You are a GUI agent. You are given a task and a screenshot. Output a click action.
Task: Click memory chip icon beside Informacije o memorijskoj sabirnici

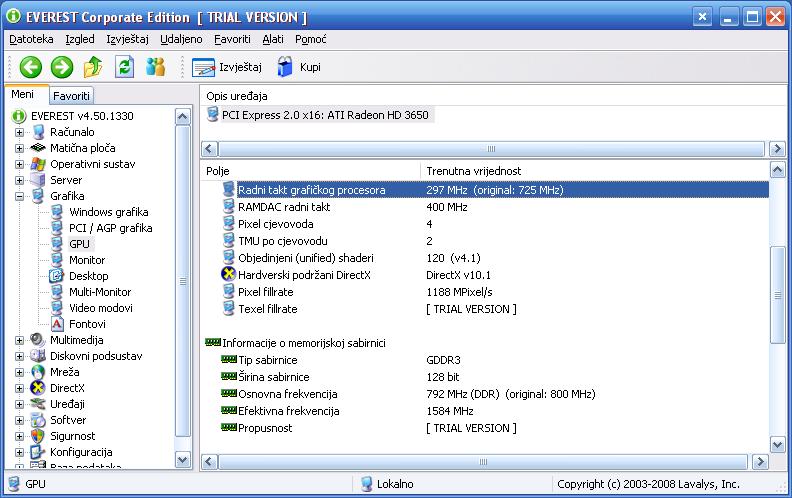pyautogui.click(x=213, y=342)
